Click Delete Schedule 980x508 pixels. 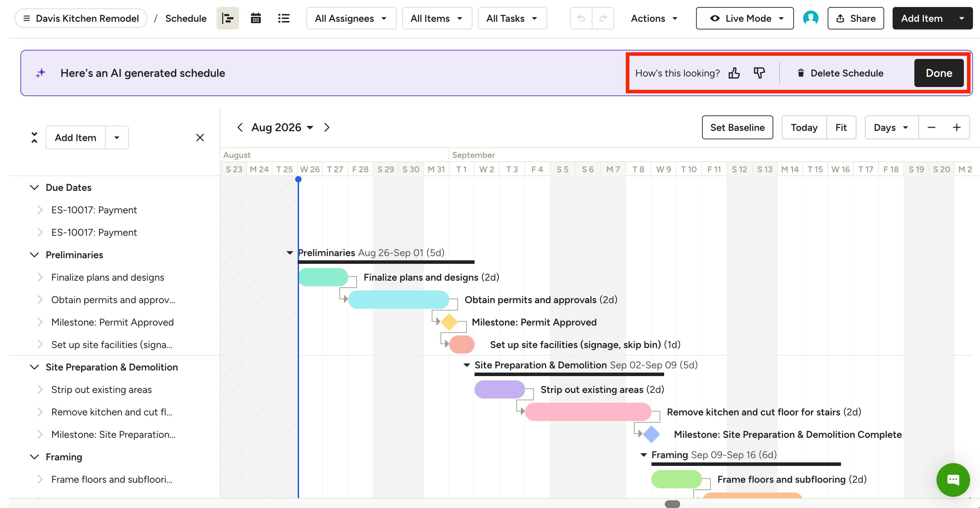840,73
